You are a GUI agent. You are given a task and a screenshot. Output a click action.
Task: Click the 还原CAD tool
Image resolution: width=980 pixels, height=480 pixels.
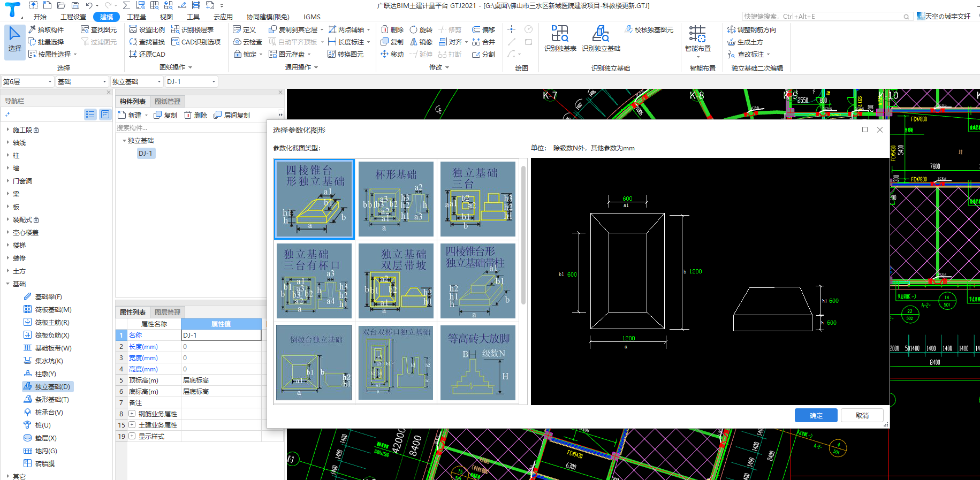coord(147,54)
